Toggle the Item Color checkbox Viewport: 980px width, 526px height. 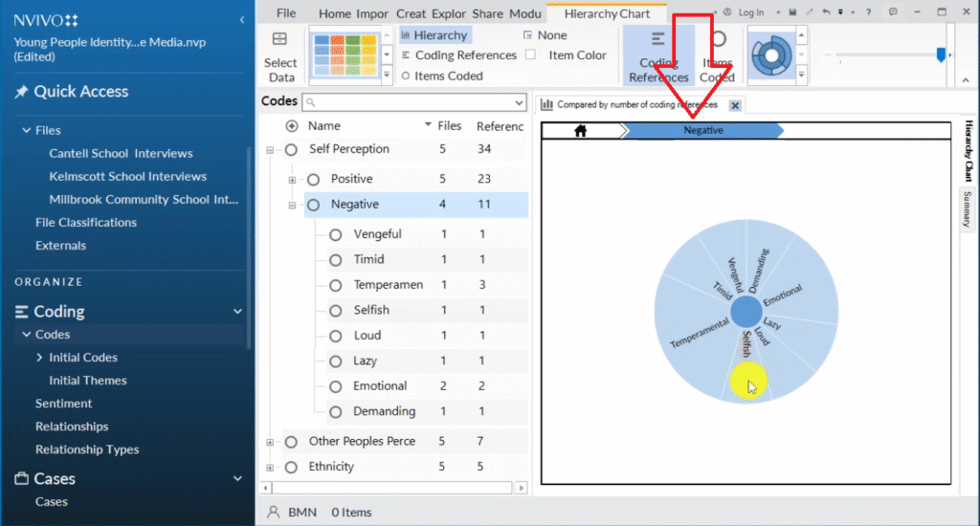pos(530,55)
